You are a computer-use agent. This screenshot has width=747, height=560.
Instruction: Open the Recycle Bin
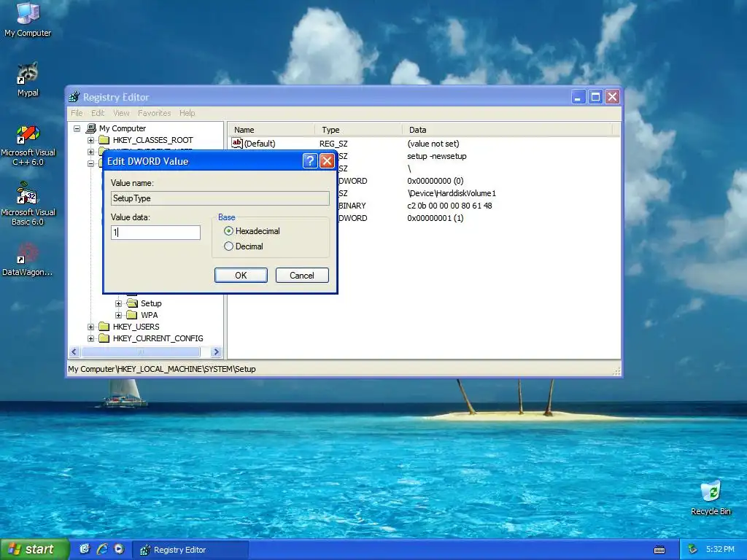711,498
